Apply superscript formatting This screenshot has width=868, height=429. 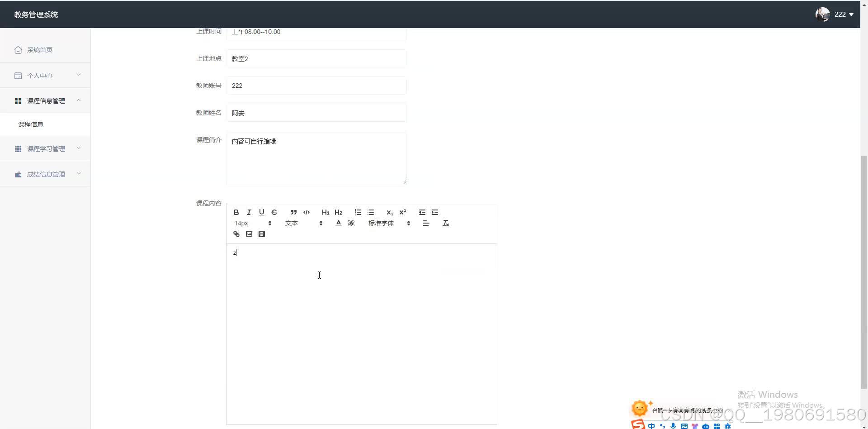402,212
